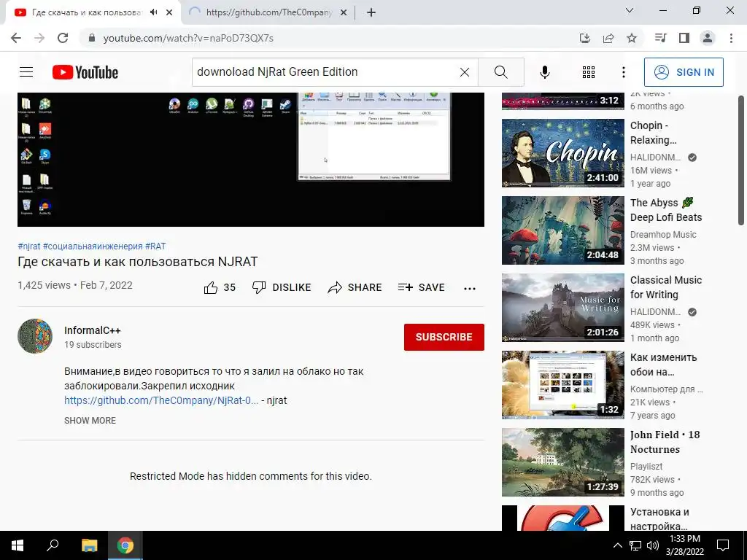Screen dimensions: 747x560
Task: Open the GitHub NjRat link in description
Action: point(161,400)
